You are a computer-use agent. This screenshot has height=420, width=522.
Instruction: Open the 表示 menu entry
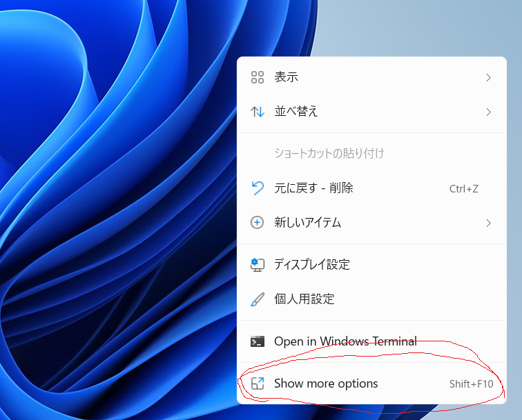coord(372,77)
